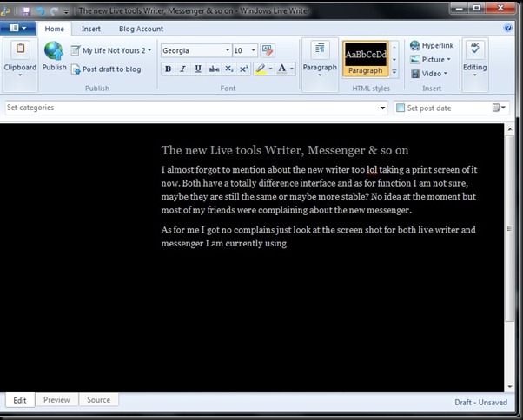Switch to the Blog Account tab

pyautogui.click(x=141, y=29)
